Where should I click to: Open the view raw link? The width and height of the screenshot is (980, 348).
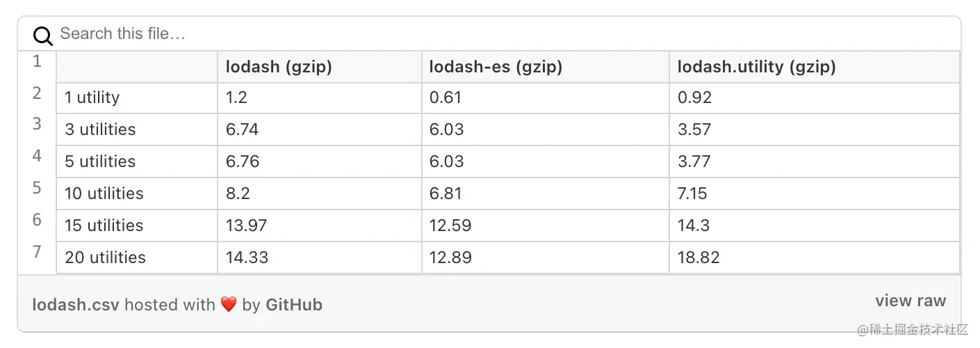(910, 301)
